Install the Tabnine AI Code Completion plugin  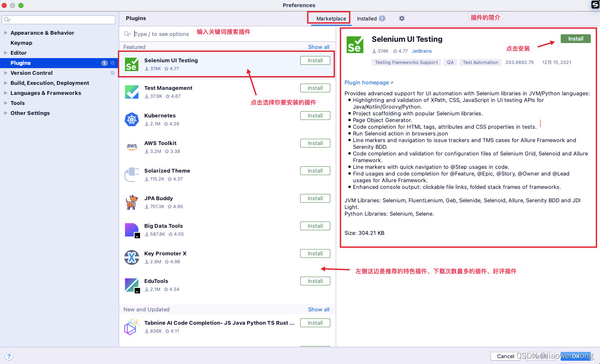315,323
